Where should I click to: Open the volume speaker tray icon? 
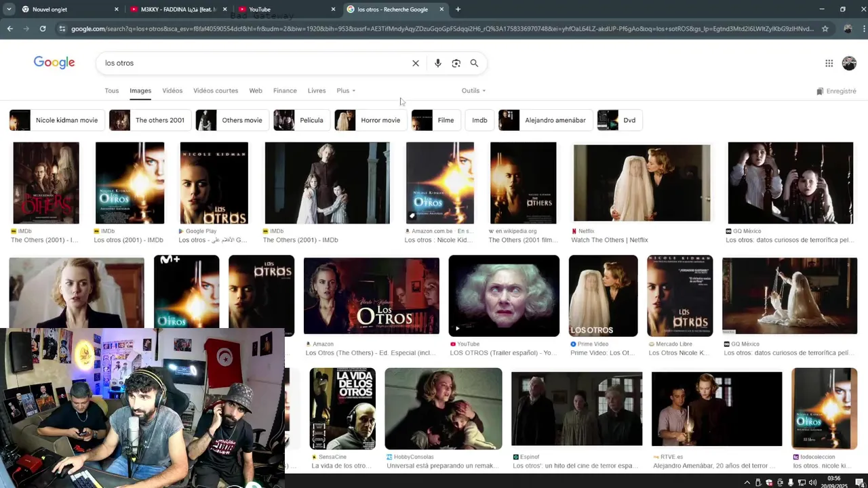click(x=812, y=483)
